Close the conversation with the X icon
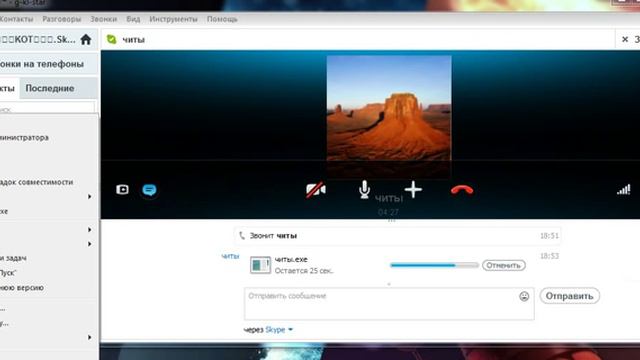This screenshot has height=360, width=640. point(625,39)
